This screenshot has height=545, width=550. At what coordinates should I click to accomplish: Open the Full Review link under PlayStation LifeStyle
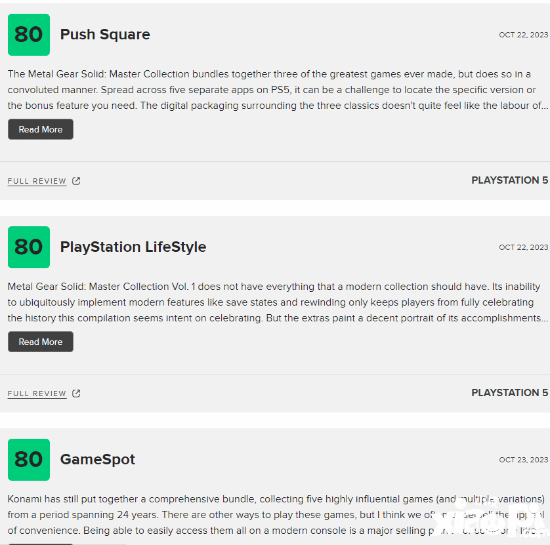(37, 393)
